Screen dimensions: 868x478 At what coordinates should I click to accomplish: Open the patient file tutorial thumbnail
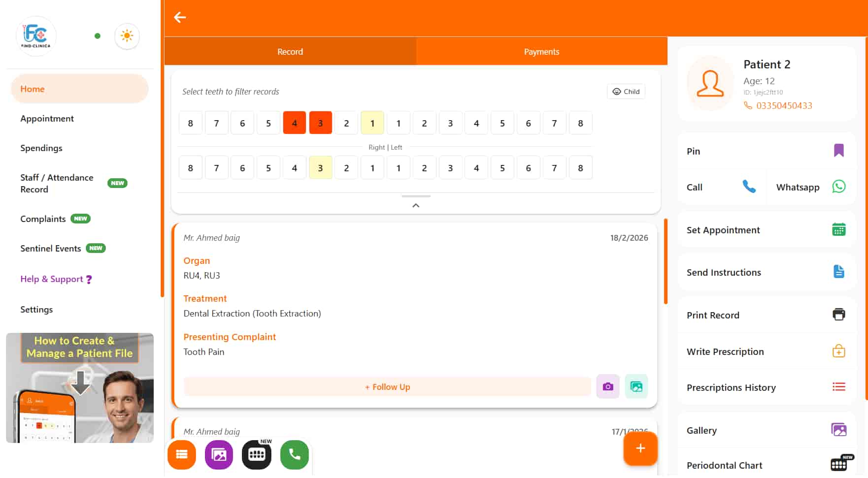click(x=80, y=388)
